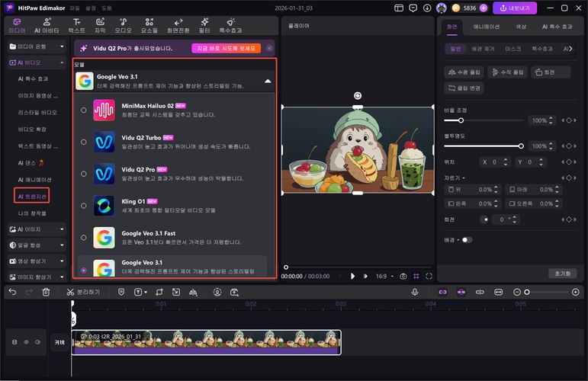The image size is (588, 381).
Task: Add credits with the plus coin icon
Action: point(484,8)
